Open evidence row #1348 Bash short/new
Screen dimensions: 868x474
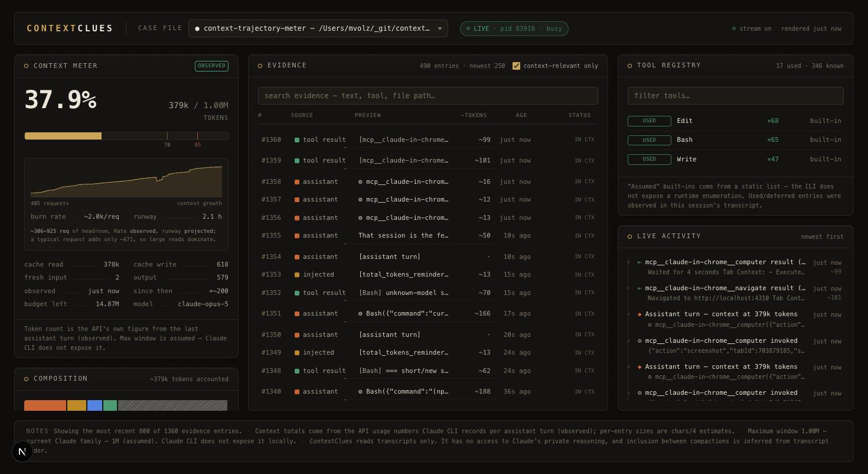coord(428,371)
